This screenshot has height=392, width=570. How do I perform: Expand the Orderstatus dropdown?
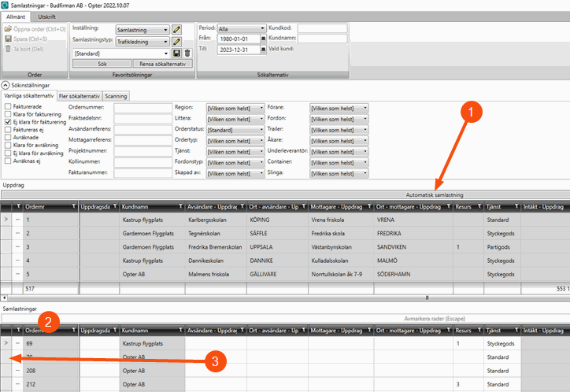coord(235,129)
